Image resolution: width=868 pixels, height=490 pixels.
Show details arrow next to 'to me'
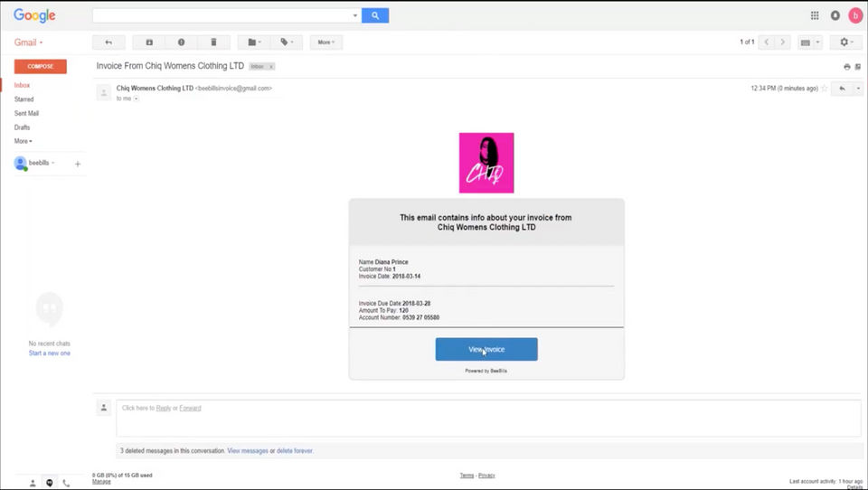(137, 99)
